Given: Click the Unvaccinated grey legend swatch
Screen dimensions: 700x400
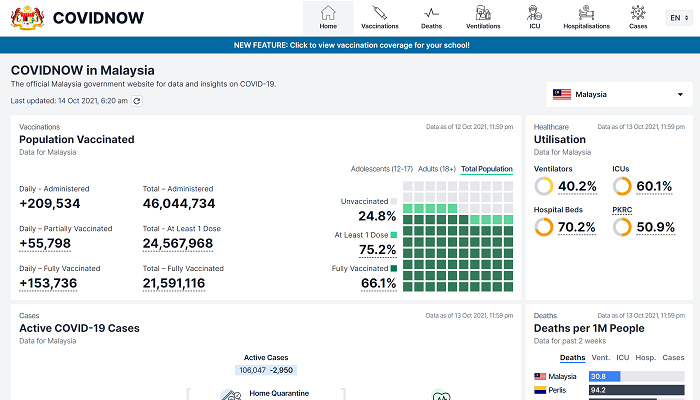Looking at the screenshot, I should coord(394,201).
